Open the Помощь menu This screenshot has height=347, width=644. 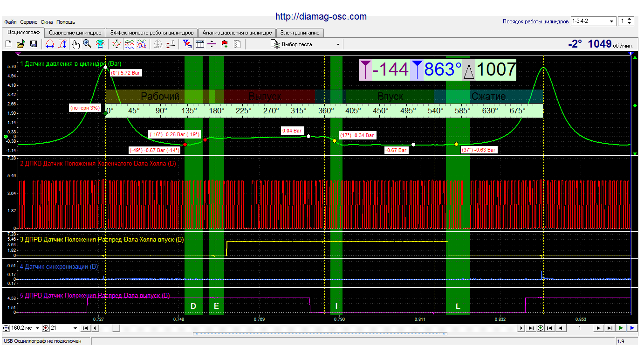66,22
